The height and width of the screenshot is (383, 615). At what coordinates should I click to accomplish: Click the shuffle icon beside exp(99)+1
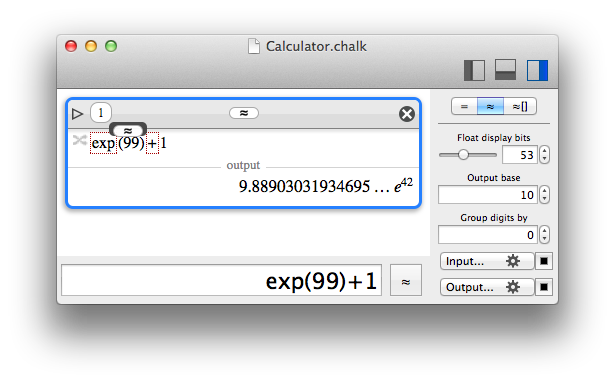tap(80, 140)
